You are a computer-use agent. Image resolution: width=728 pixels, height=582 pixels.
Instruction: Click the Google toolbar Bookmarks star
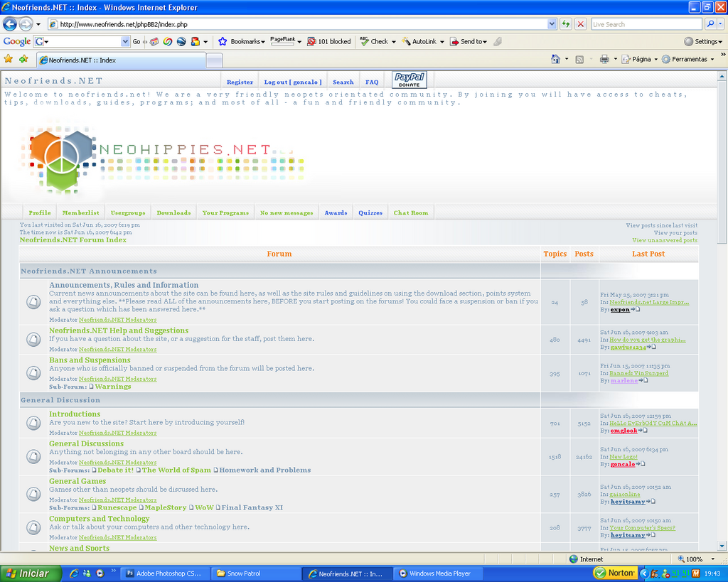(x=223, y=41)
